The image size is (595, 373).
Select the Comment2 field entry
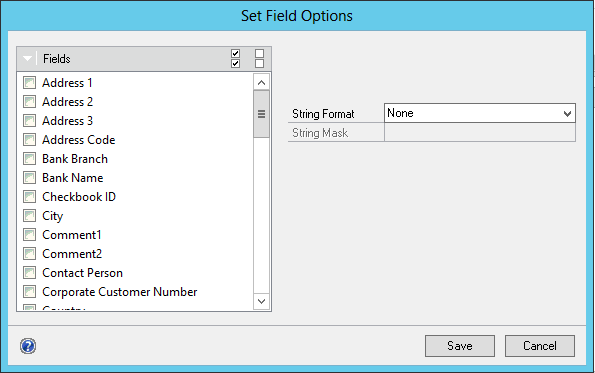coord(72,254)
